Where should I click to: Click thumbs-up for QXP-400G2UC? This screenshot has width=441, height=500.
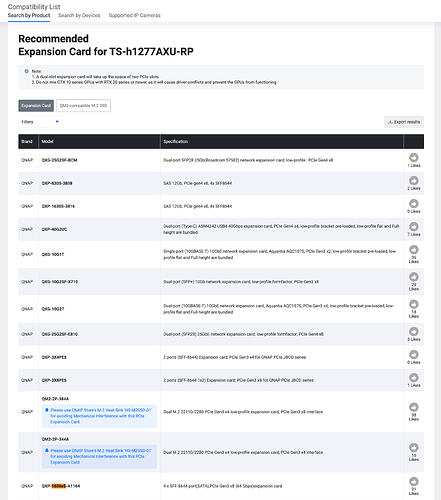coord(414,226)
